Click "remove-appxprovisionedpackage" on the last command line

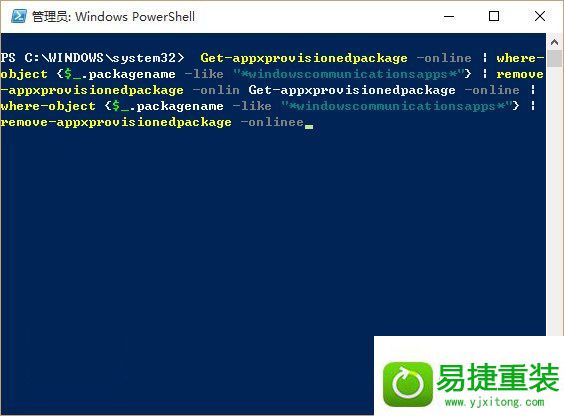click(x=116, y=122)
